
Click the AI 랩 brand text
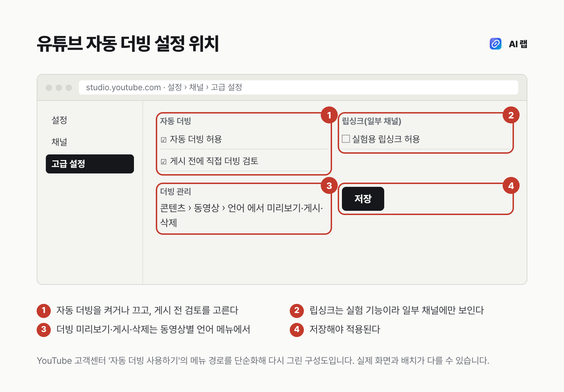tap(518, 44)
